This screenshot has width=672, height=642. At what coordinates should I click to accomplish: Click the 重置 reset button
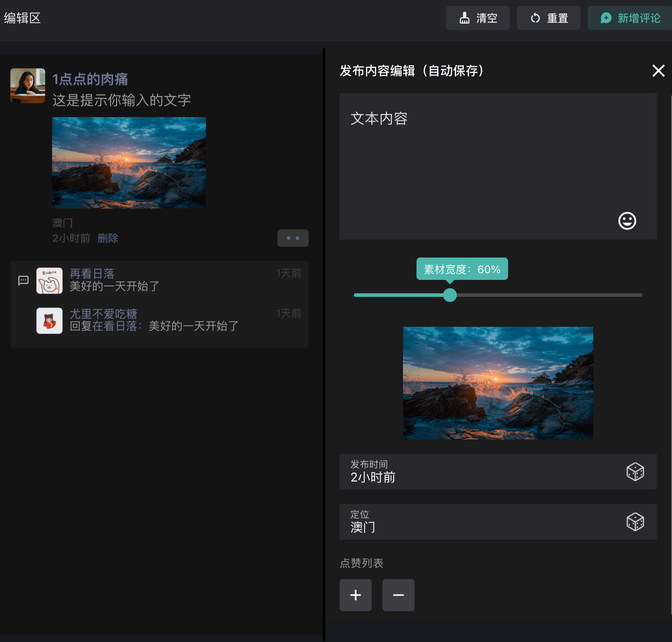[x=548, y=18]
